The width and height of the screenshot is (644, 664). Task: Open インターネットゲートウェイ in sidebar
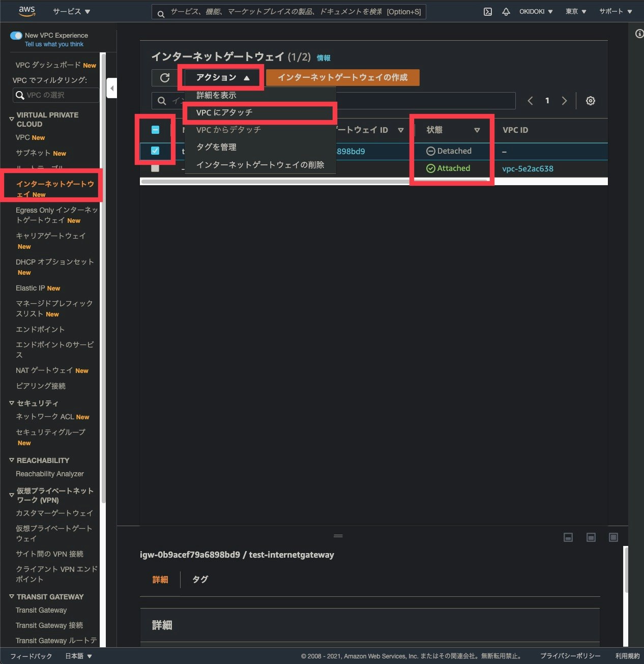pos(55,188)
